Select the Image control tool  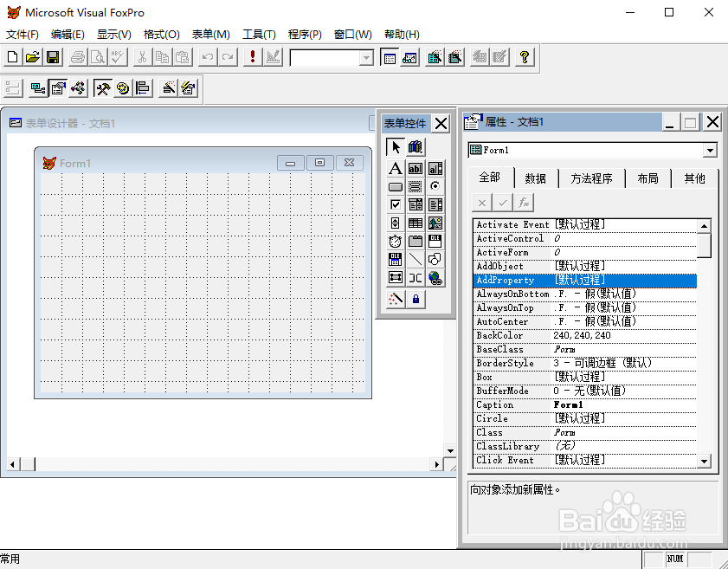coord(435,223)
